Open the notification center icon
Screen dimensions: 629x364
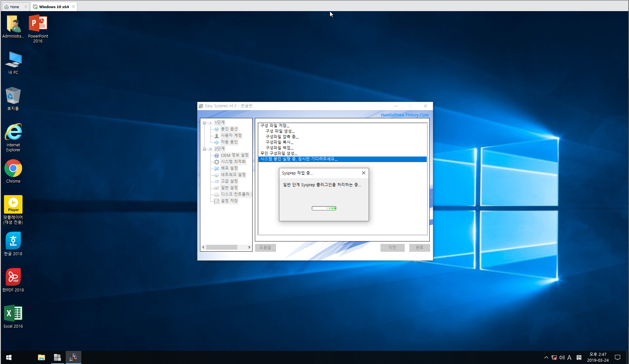click(x=618, y=357)
